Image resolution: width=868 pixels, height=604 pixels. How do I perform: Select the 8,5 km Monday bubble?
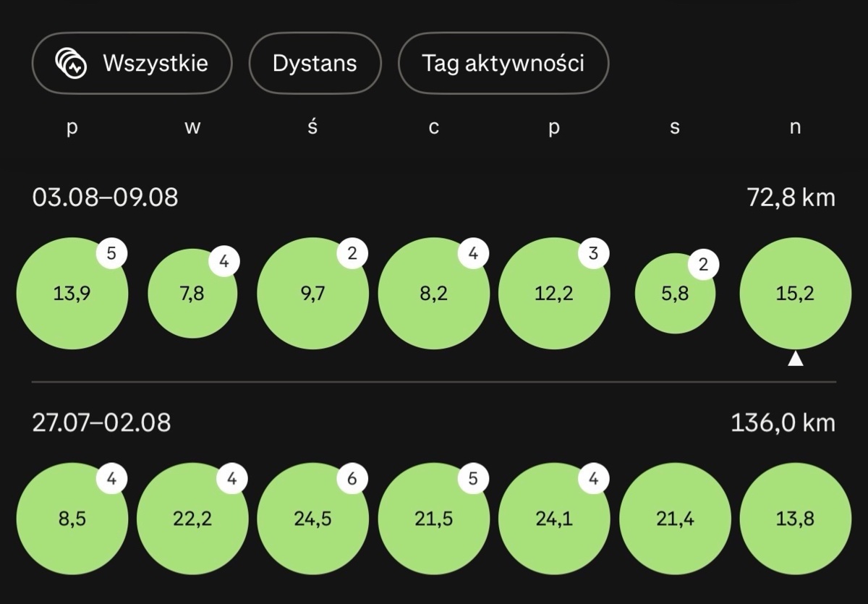coord(72,519)
